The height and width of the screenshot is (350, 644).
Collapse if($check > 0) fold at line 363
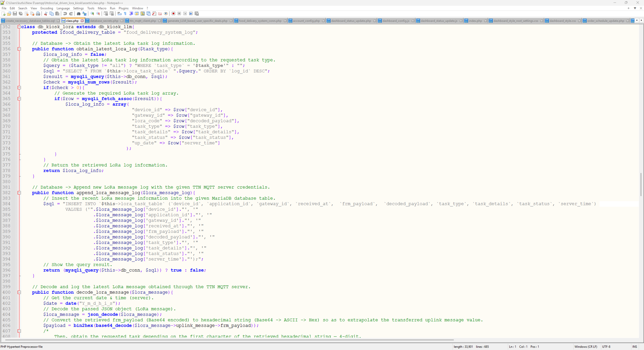(x=19, y=88)
